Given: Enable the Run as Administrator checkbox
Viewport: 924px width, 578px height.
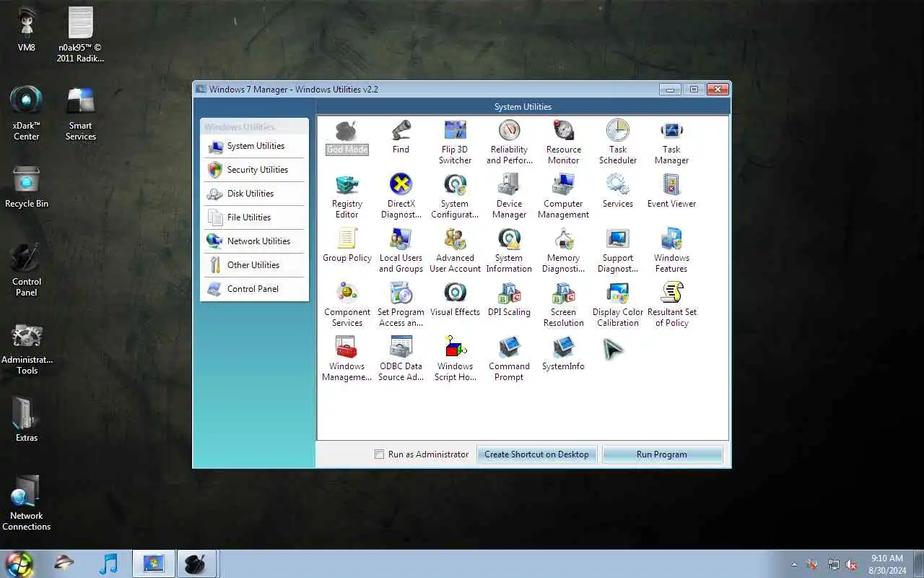Looking at the screenshot, I should [379, 454].
